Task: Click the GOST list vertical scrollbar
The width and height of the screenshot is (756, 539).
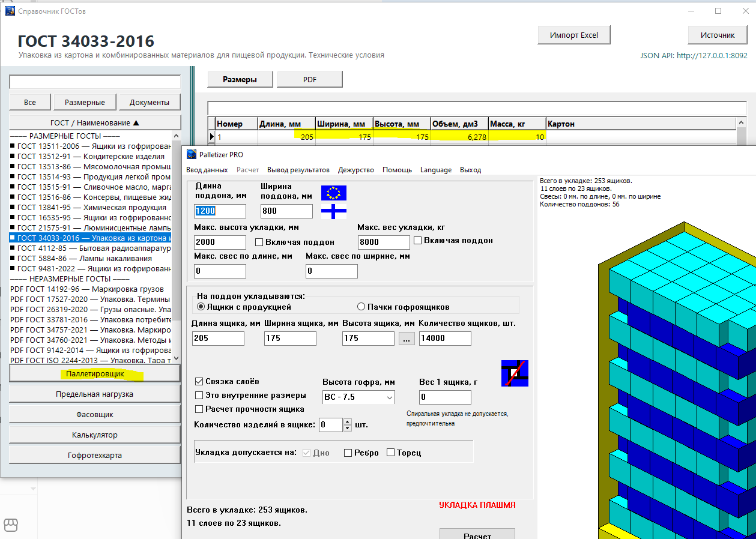Action: (x=176, y=247)
